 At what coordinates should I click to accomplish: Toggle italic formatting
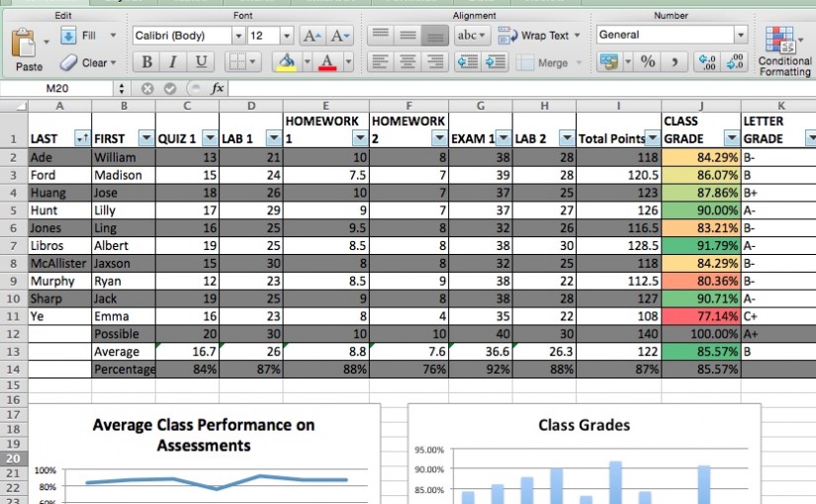(174, 61)
